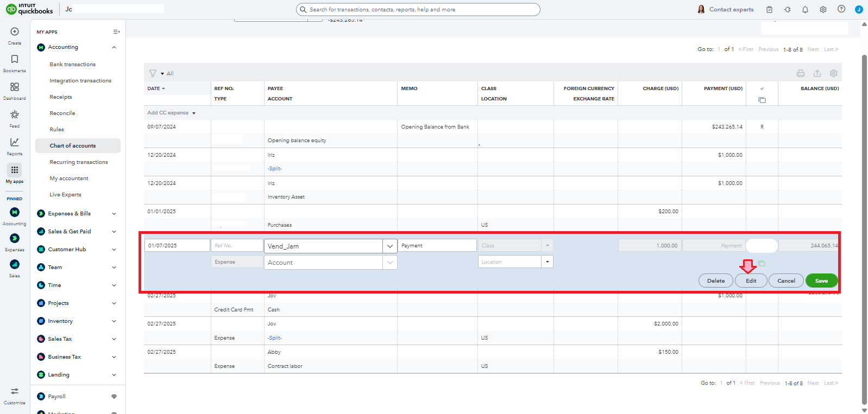The width and height of the screenshot is (868, 414).
Task: Open the Dashboard from left rail
Action: [15, 87]
